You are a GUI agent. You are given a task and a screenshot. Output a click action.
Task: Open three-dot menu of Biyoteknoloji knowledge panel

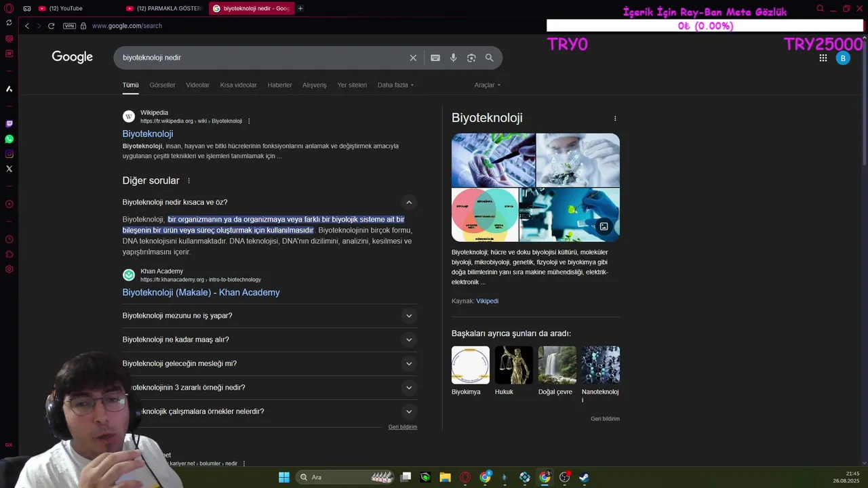point(615,119)
